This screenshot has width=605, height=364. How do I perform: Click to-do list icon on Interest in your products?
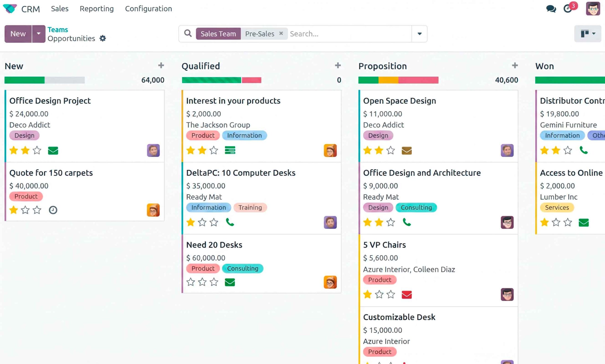point(230,150)
